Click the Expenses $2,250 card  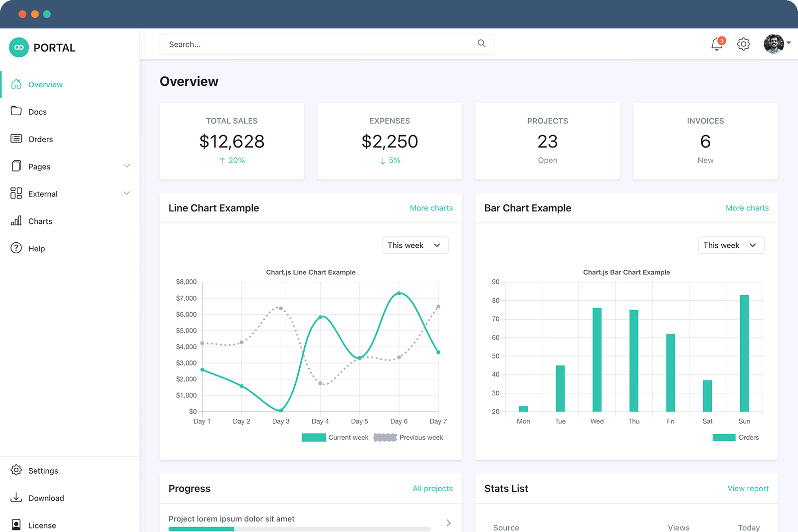pyautogui.click(x=390, y=141)
